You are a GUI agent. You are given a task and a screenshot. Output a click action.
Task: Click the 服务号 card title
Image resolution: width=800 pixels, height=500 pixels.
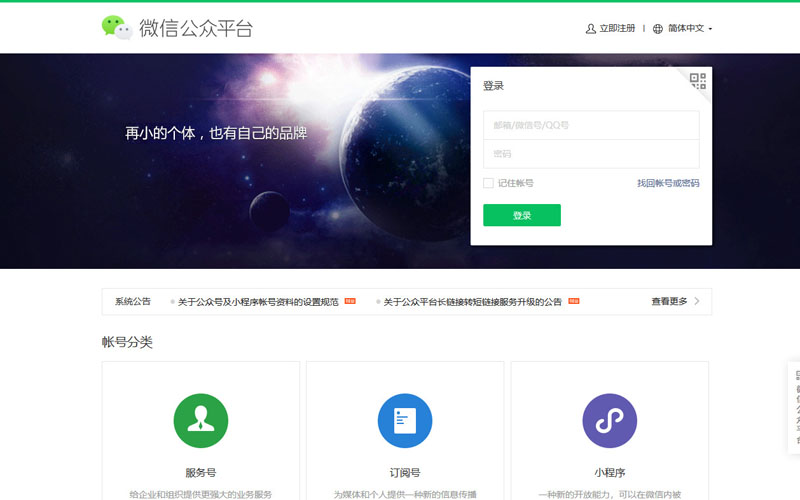(x=201, y=472)
